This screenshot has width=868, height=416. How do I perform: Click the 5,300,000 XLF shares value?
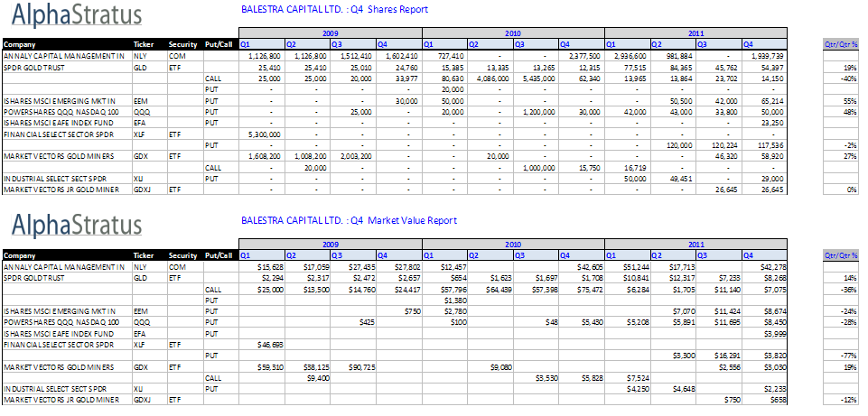(263, 134)
